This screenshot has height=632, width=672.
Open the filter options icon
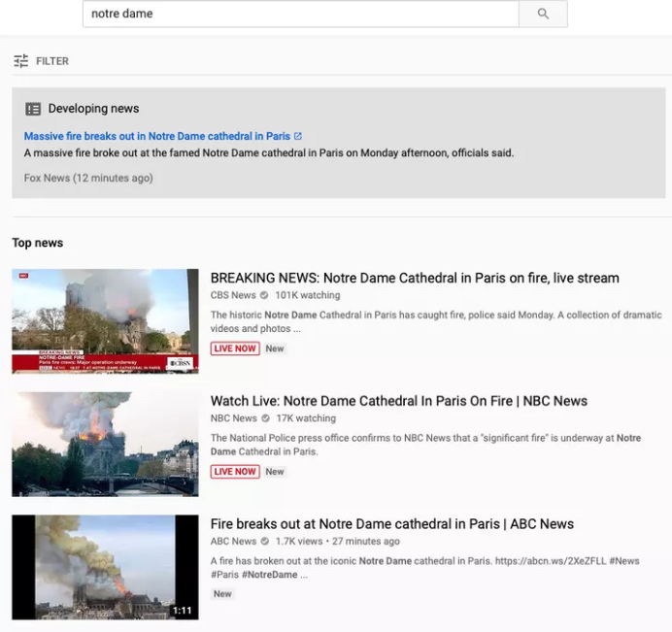pos(20,61)
